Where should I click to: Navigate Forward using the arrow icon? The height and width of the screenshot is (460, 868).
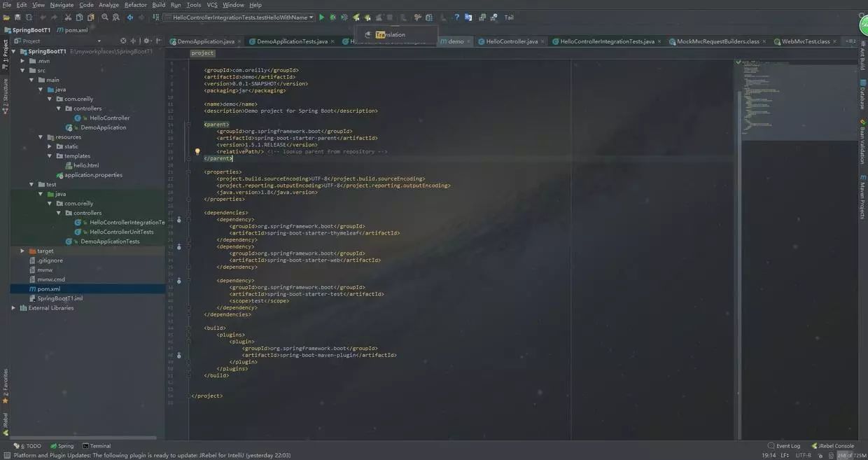click(x=141, y=18)
